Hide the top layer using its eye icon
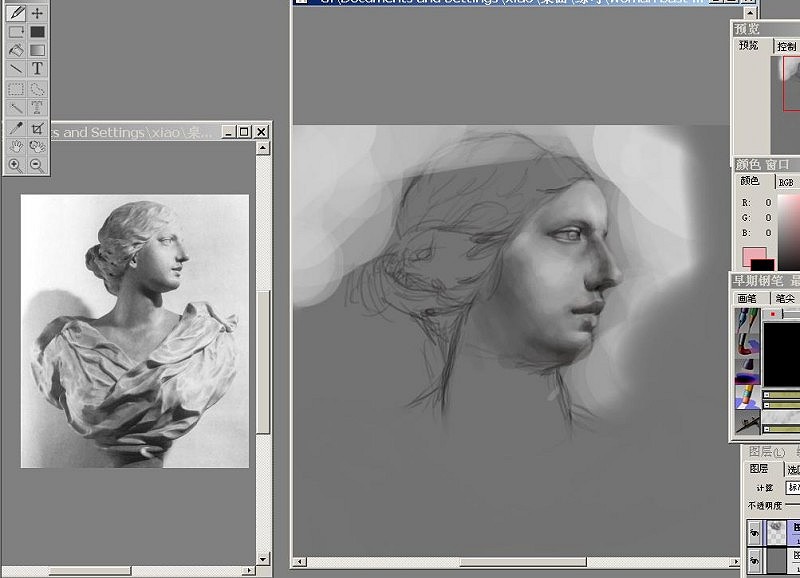This screenshot has width=800, height=578. tap(754, 533)
